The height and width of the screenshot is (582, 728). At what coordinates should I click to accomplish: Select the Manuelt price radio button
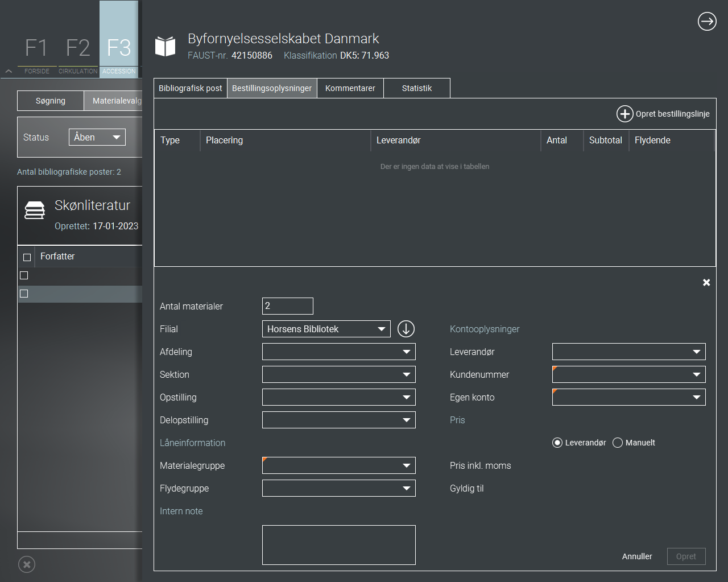tap(618, 443)
